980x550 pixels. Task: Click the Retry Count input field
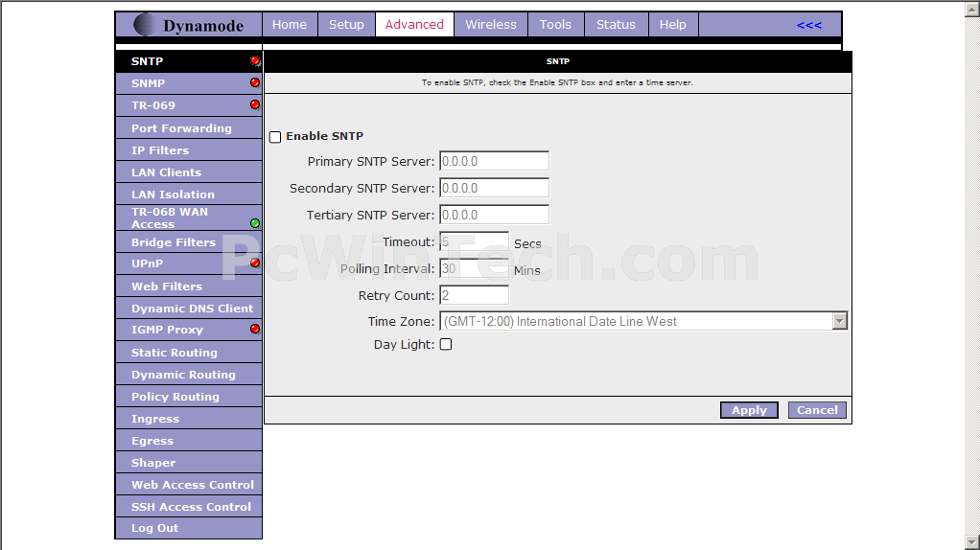point(475,295)
